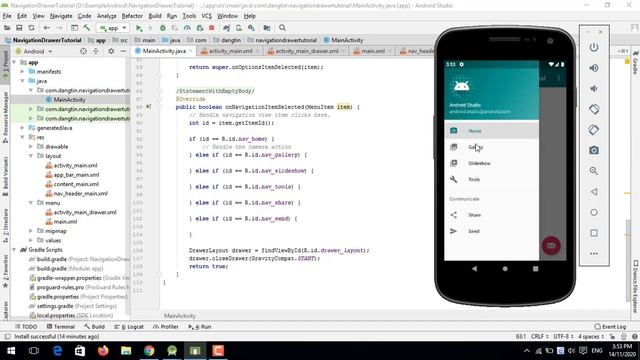
Task: Switch to the activity_main.xml editor tab
Action: pyautogui.click(x=231, y=51)
